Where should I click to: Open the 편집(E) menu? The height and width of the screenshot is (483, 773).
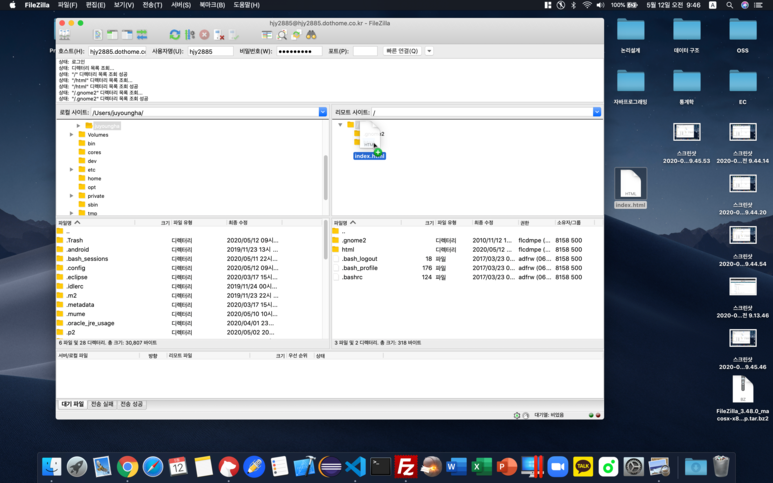(95, 5)
